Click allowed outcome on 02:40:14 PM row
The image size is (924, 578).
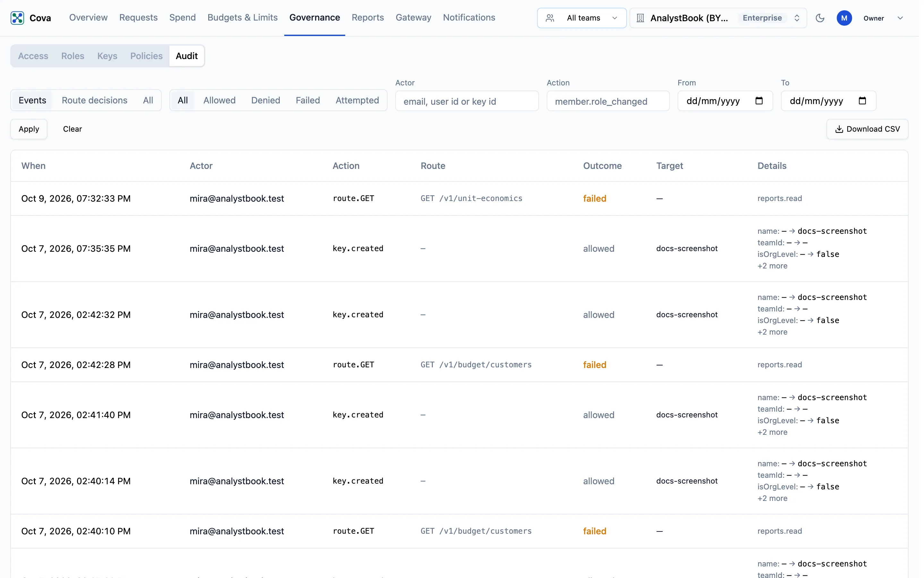point(599,481)
